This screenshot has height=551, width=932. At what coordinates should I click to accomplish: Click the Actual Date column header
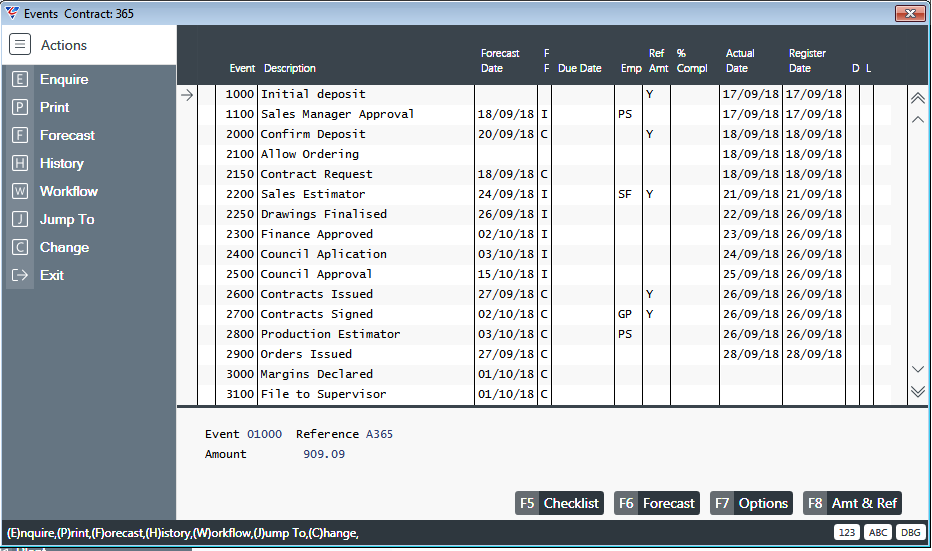click(x=740, y=61)
